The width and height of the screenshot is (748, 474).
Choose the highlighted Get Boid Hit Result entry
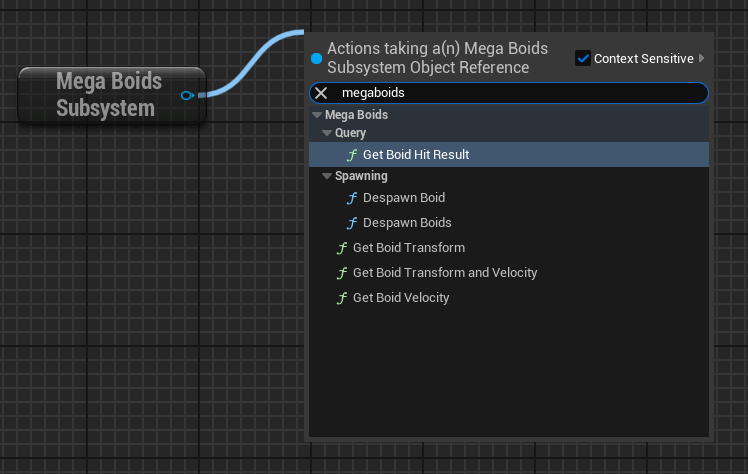415,155
